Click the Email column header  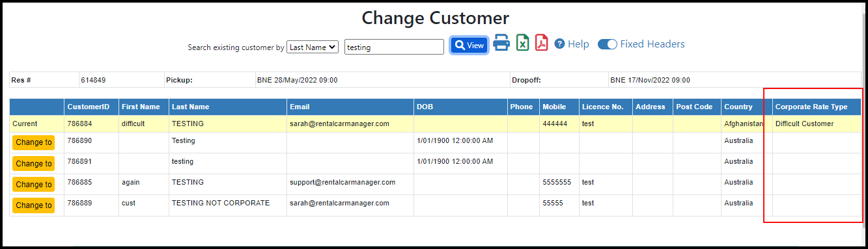300,107
